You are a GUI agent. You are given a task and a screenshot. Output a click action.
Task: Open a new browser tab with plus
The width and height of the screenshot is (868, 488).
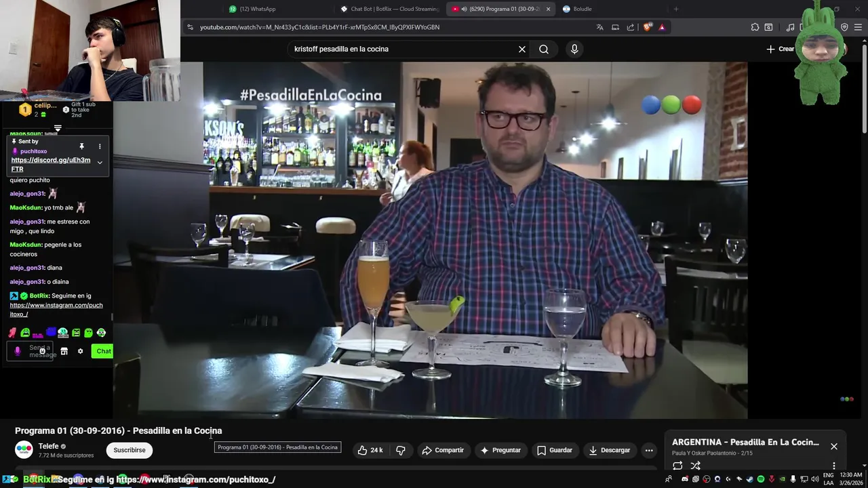point(676,9)
